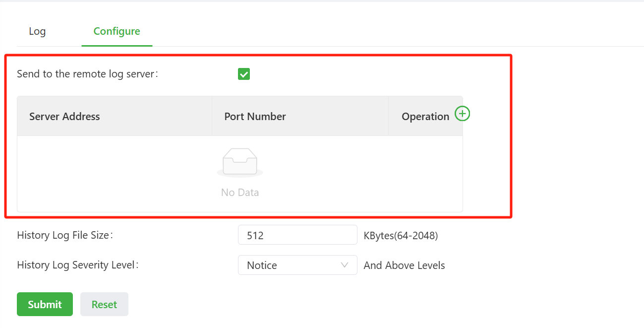
Task: Add a new remote log server entry
Action: (462, 114)
